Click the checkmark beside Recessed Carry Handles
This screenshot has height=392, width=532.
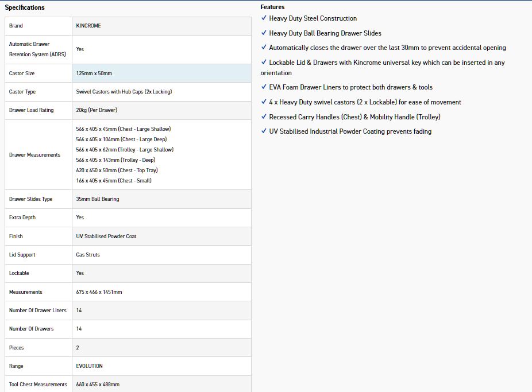tap(264, 117)
